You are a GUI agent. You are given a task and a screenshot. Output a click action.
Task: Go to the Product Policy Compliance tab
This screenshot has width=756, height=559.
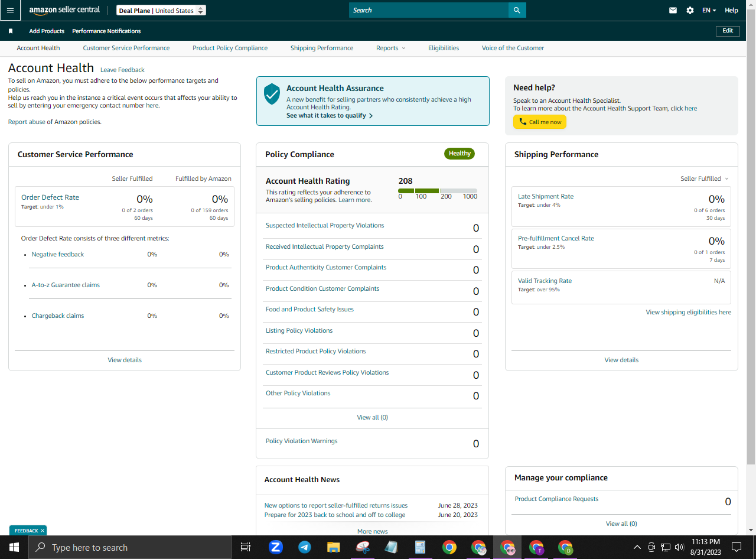click(x=230, y=48)
